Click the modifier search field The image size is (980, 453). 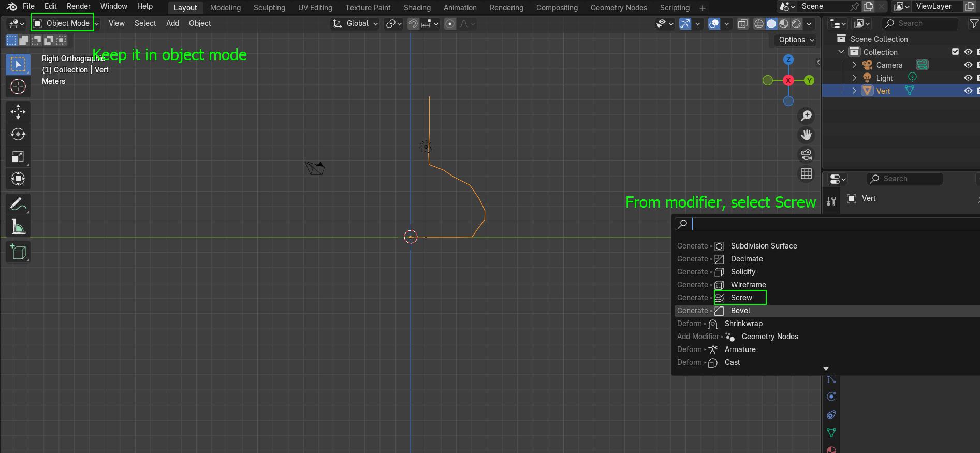click(827, 224)
